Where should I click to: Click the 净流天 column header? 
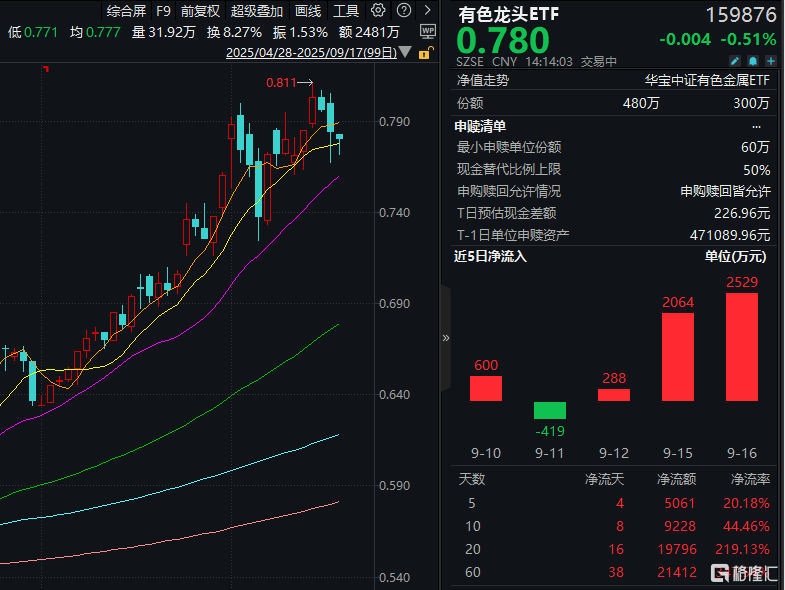click(604, 479)
